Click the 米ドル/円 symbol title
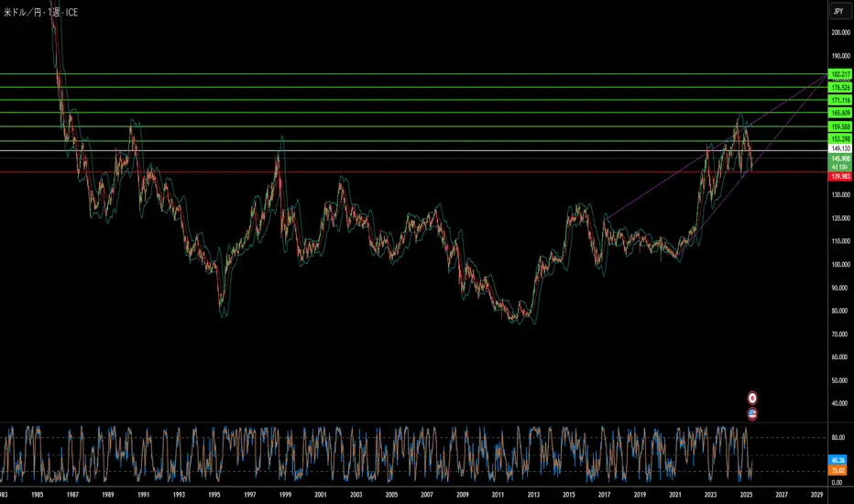 tap(22, 12)
